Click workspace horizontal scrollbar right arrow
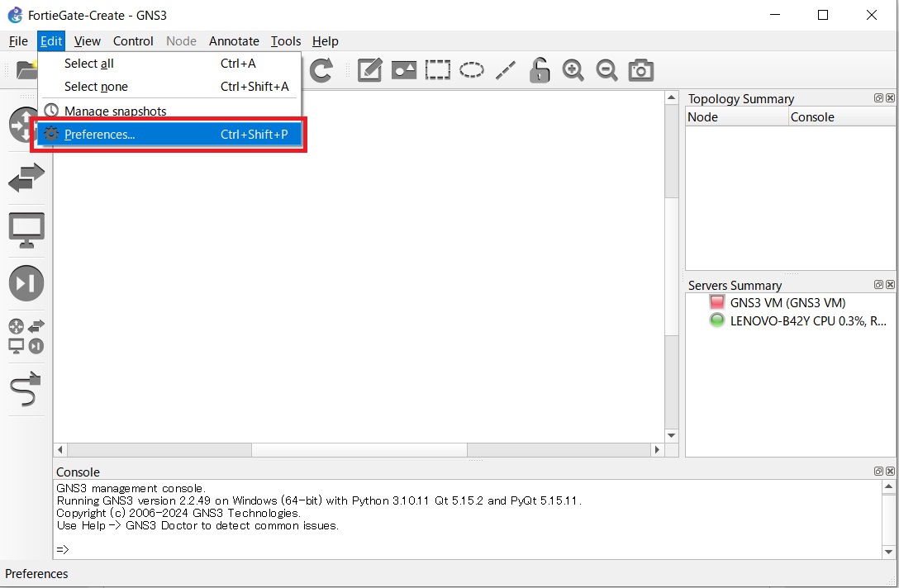Screen dimensions: 899x588 click(657, 450)
